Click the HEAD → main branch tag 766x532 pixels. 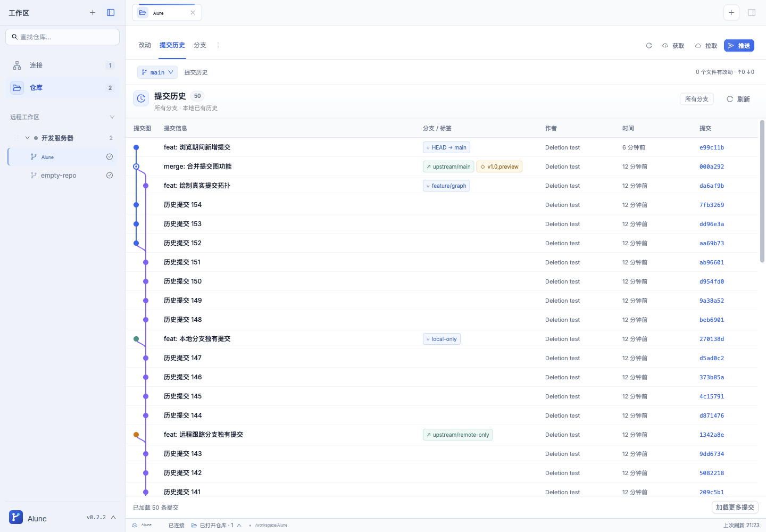click(x=446, y=147)
